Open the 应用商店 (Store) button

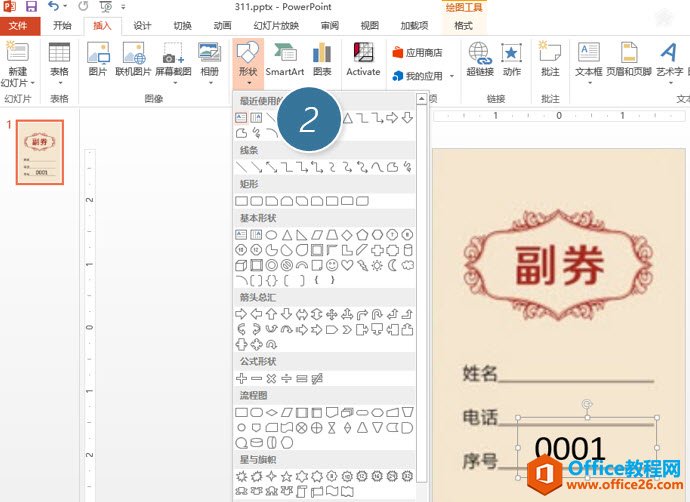418,52
